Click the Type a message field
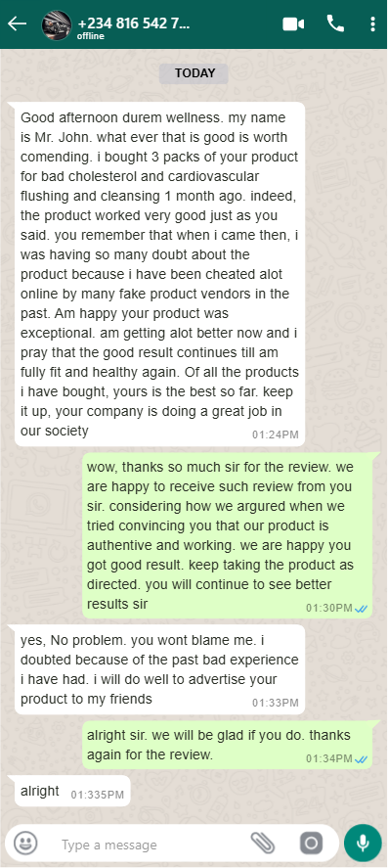388x868 pixels. (x=150, y=845)
